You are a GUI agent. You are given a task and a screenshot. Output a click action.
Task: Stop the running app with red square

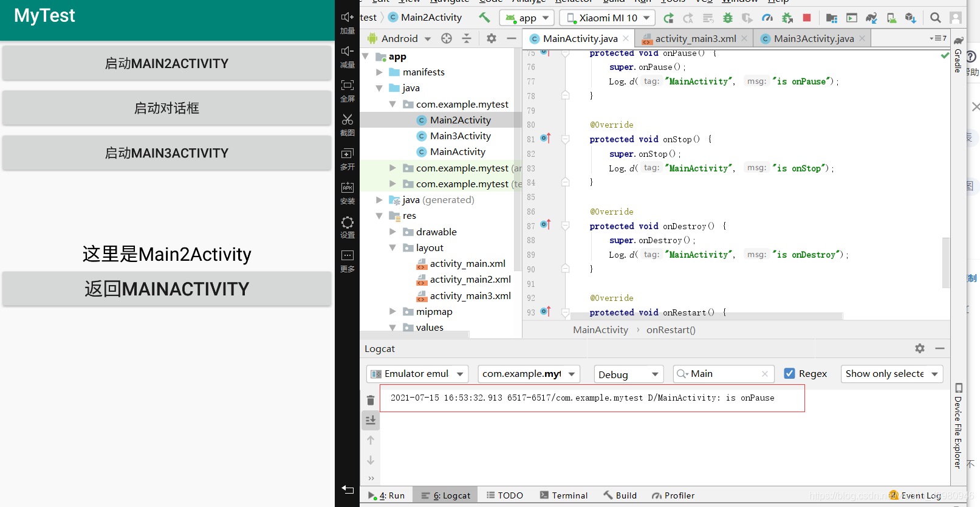[807, 18]
